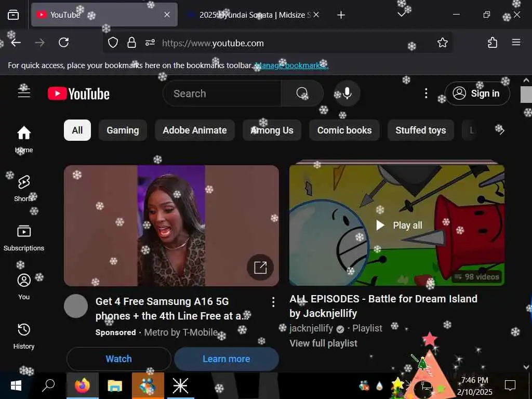532x399 pixels.
Task: Open History in the sidebar
Action: point(24,336)
